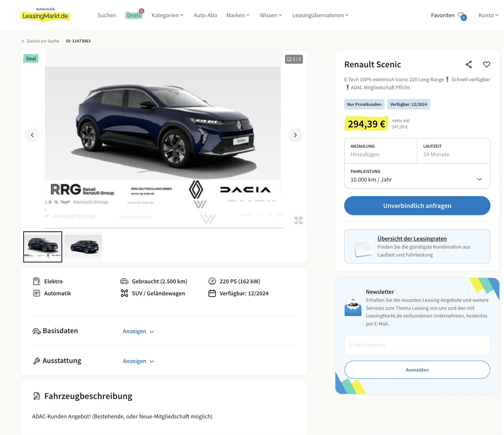The height and width of the screenshot is (435, 504).
Task: Click the Gebraucht car icon
Action: coord(124,281)
